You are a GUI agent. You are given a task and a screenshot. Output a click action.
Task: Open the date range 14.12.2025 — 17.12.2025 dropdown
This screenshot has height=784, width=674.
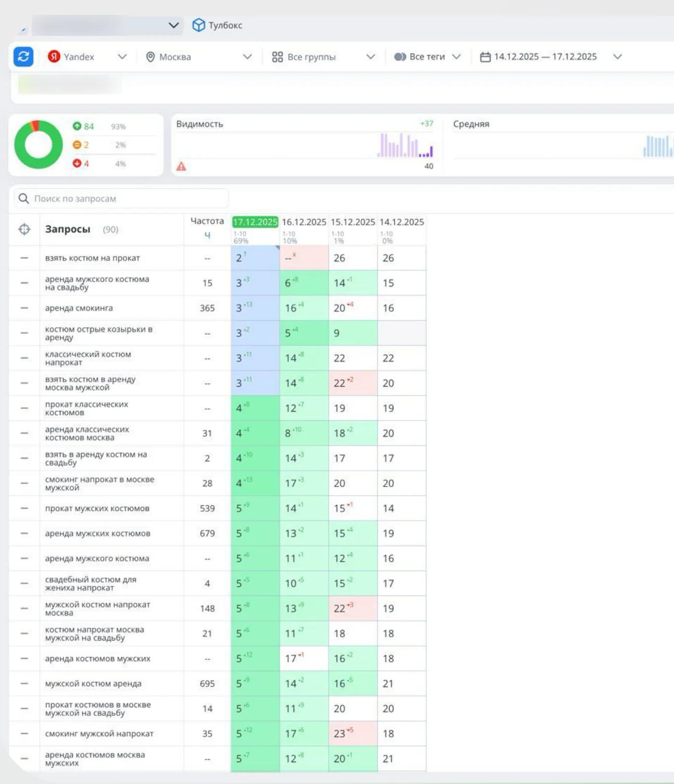tap(618, 57)
